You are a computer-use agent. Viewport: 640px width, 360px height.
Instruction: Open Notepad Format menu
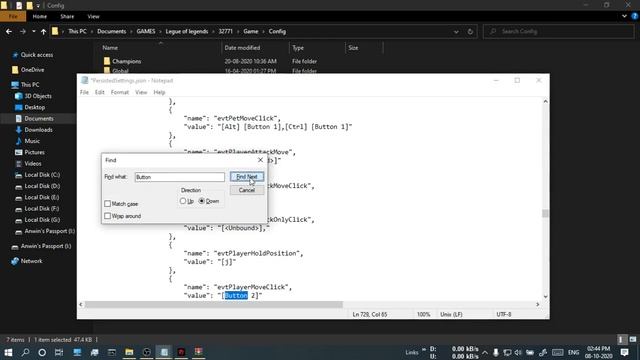[120, 92]
